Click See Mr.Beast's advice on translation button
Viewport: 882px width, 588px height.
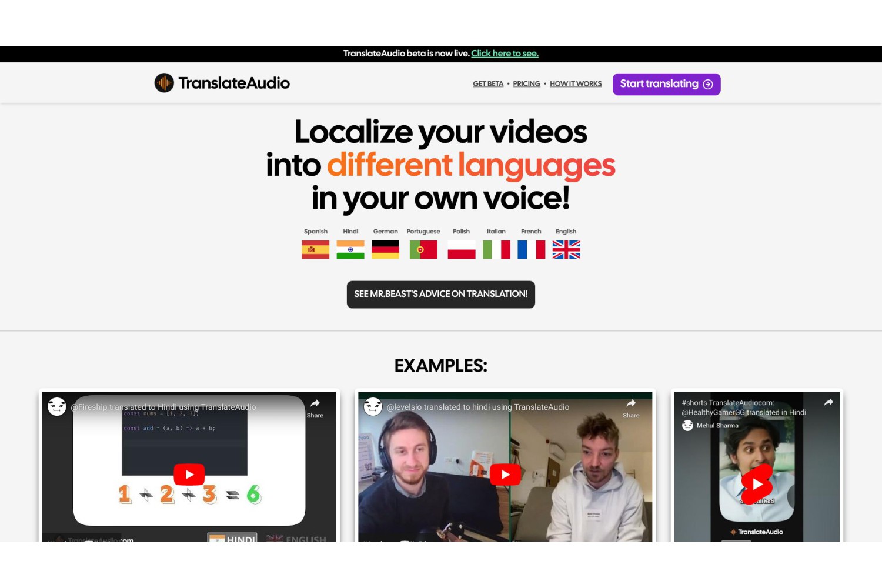point(441,294)
